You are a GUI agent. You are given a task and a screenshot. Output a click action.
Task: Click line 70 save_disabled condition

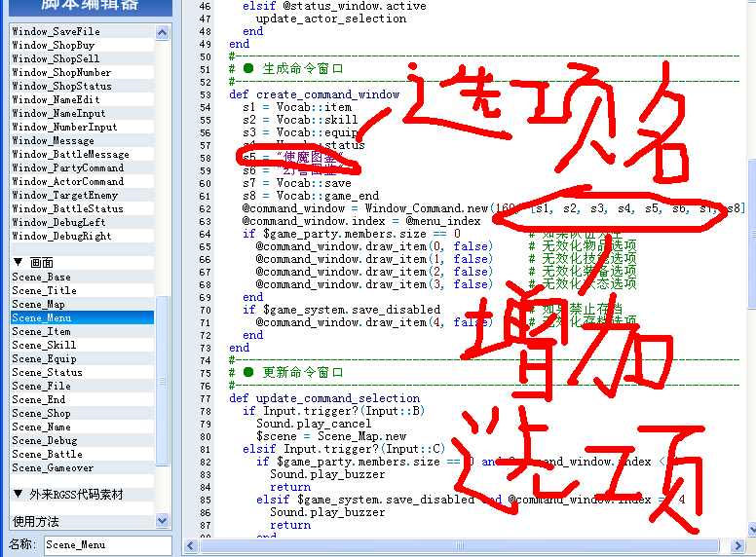(341, 310)
